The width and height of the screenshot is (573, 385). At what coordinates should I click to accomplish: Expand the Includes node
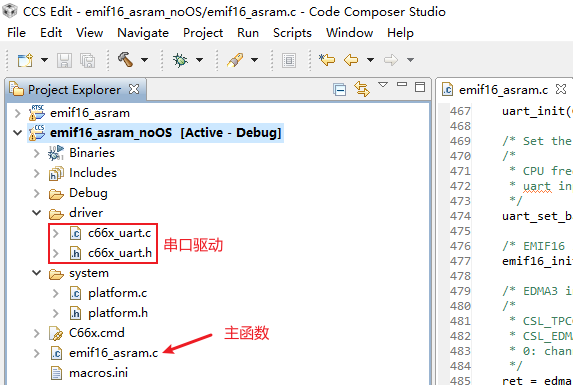point(36,173)
